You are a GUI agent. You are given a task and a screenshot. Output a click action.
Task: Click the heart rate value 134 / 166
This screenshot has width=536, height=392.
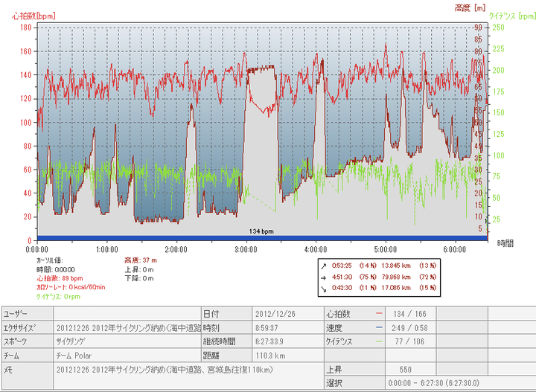410,314
